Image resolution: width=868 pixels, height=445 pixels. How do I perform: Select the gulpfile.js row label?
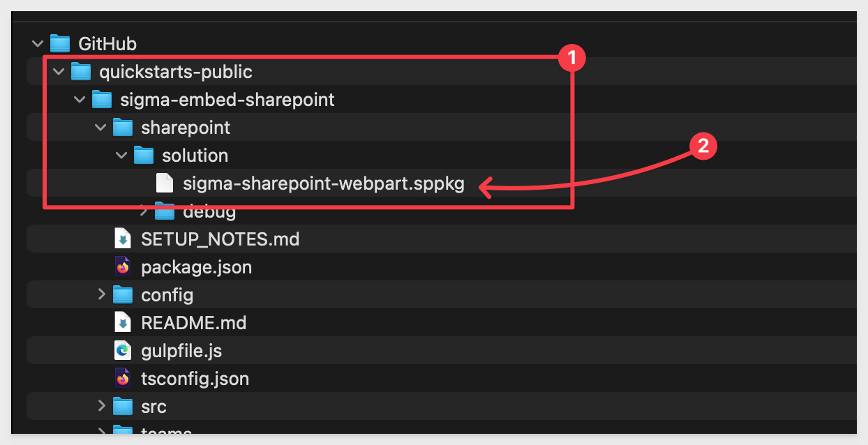(181, 351)
